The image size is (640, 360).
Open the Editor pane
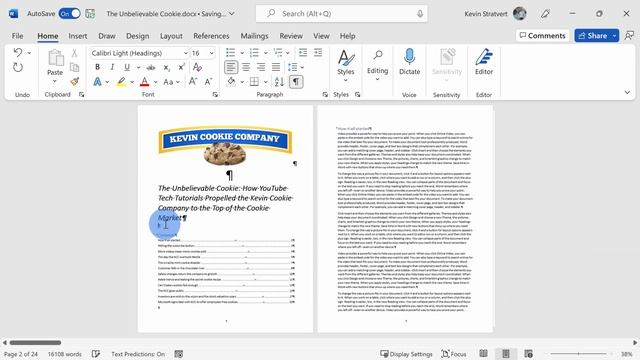[484, 61]
